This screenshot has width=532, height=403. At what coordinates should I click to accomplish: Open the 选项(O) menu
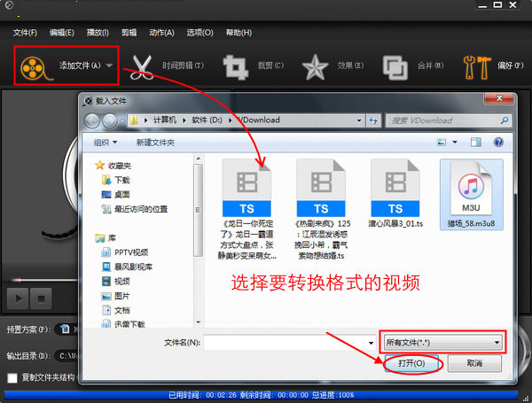(199, 33)
